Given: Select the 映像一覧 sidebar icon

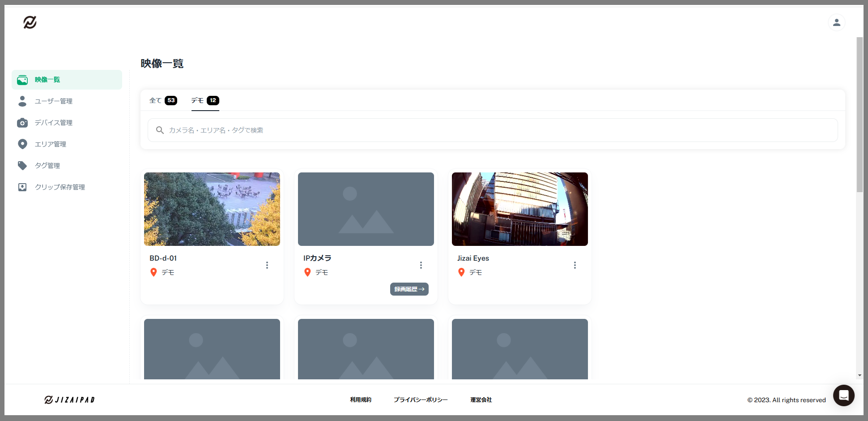Looking at the screenshot, I should tap(22, 80).
